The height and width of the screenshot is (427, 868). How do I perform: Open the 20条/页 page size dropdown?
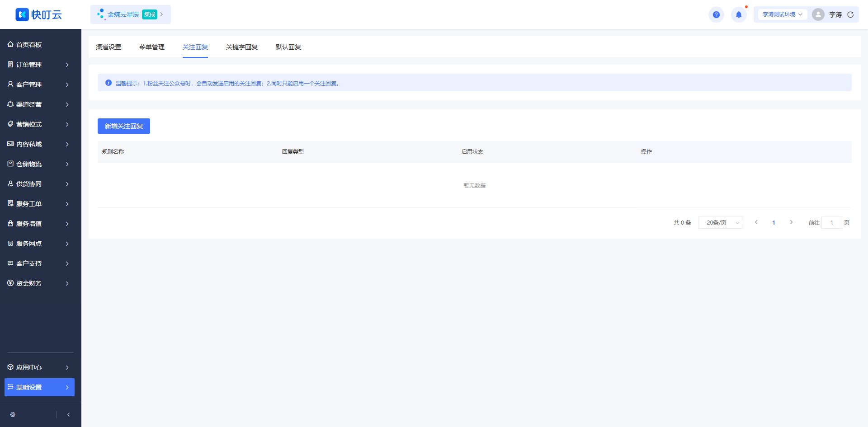point(720,222)
